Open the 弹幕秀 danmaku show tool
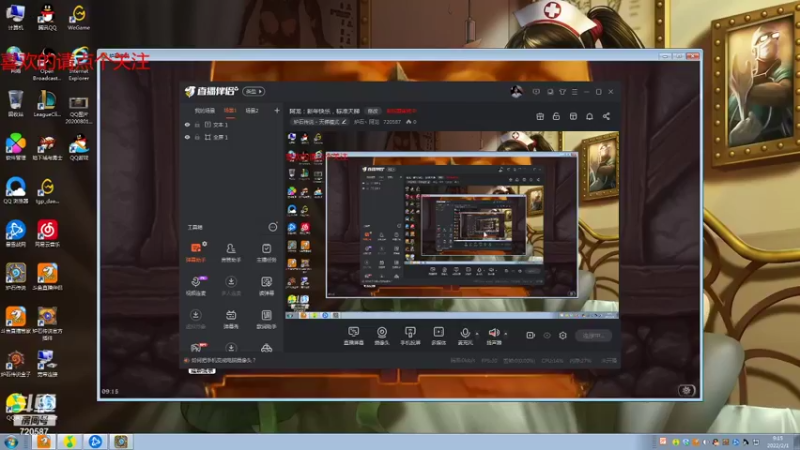The image size is (800, 450). point(231,319)
